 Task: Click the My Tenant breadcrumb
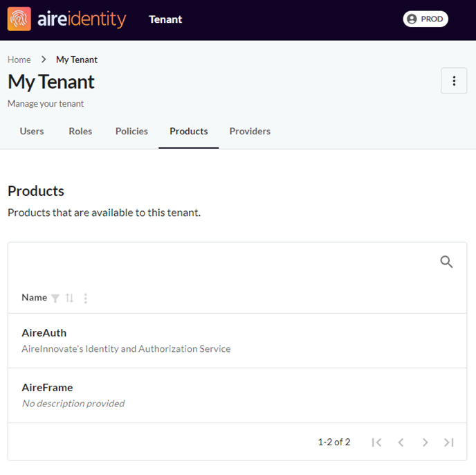(x=77, y=60)
